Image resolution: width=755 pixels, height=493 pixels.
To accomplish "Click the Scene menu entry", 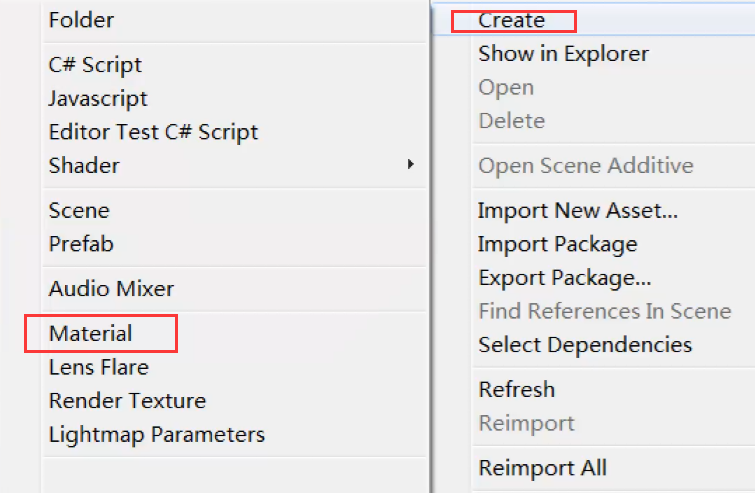I will pos(79,211).
